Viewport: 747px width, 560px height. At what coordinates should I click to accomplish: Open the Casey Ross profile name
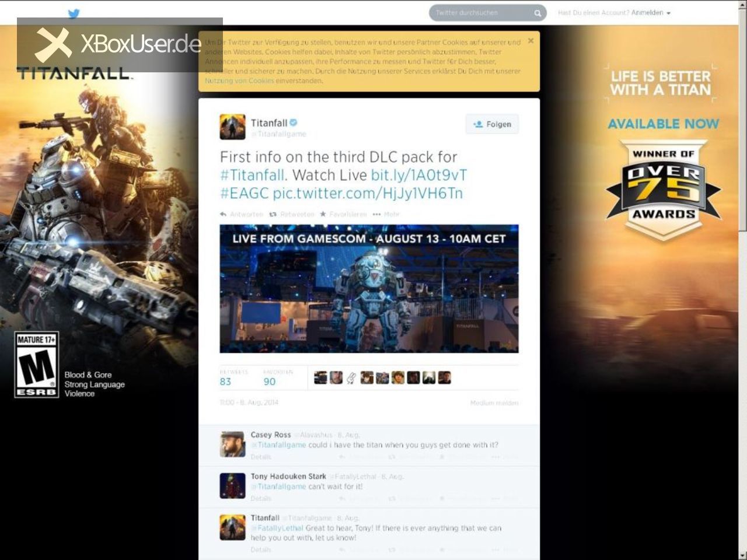[x=271, y=435]
